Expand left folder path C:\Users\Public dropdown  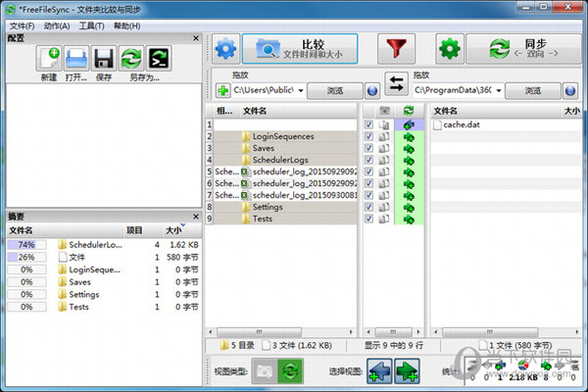(x=301, y=91)
